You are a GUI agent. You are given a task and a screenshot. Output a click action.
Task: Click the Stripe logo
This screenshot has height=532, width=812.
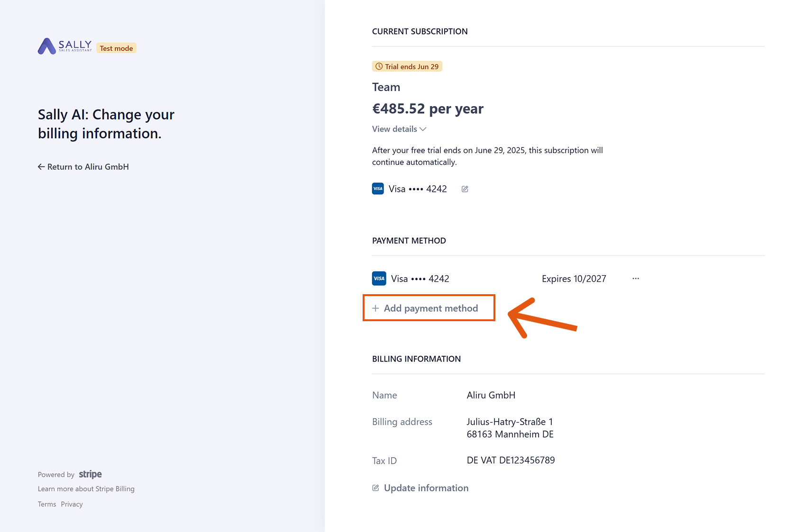(x=90, y=474)
